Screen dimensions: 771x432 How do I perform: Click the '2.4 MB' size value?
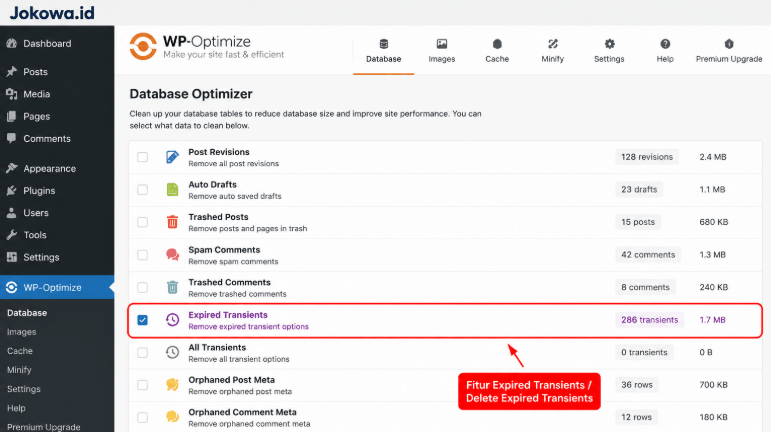tap(712, 157)
